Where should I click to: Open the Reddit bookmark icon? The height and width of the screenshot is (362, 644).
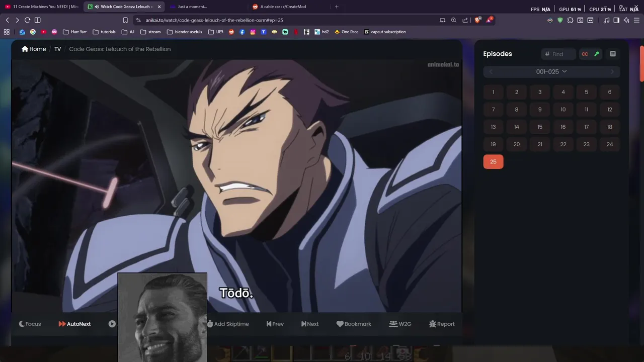click(231, 32)
